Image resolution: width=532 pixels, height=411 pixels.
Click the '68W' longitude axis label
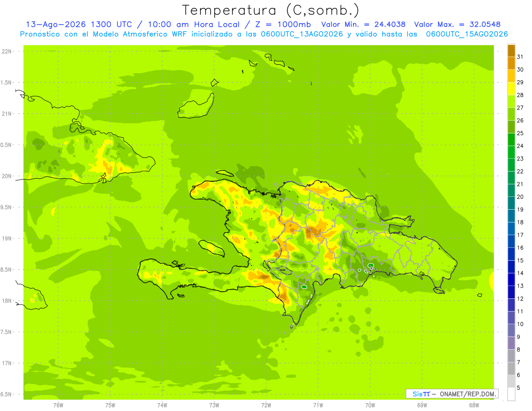pos(474,405)
